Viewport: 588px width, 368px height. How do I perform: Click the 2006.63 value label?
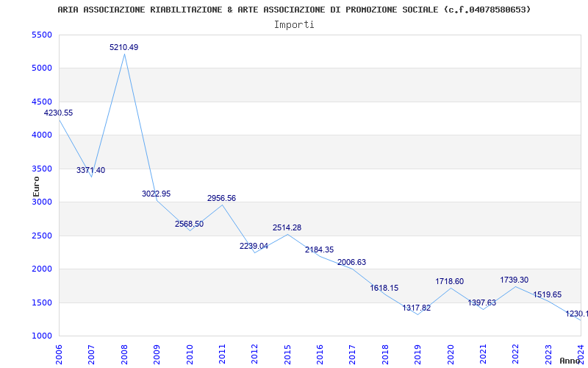pos(351,263)
